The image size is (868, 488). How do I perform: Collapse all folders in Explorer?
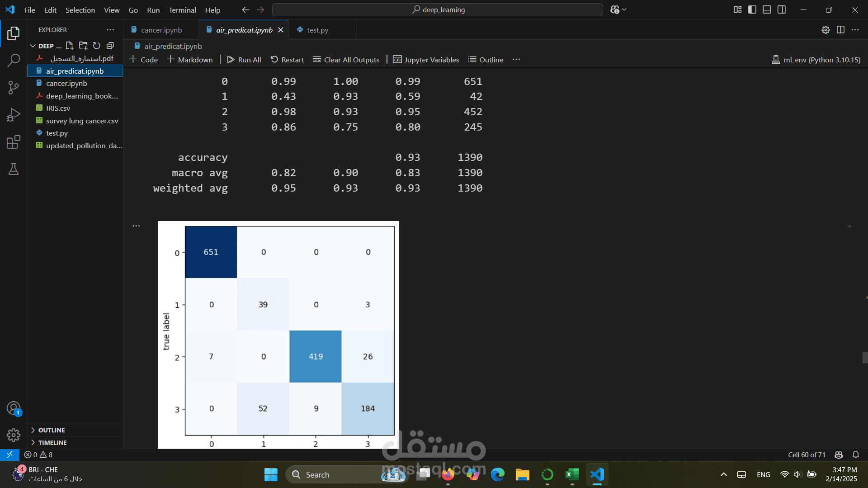[110, 46]
